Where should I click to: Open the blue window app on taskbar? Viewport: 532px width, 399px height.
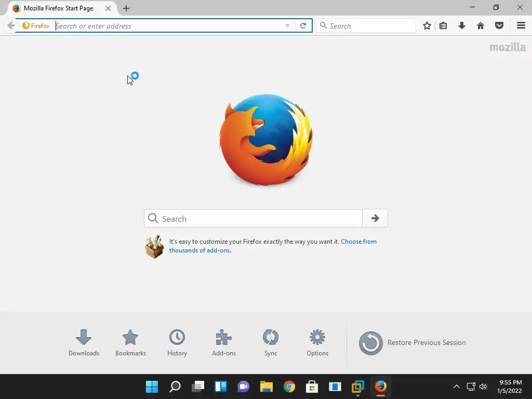[x=335, y=387]
